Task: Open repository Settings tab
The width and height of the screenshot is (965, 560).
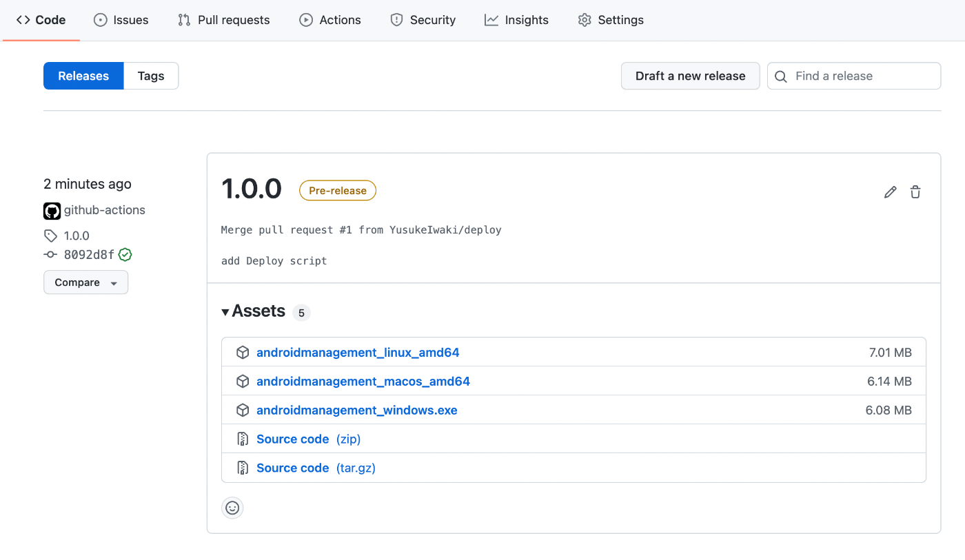Action: tap(611, 20)
